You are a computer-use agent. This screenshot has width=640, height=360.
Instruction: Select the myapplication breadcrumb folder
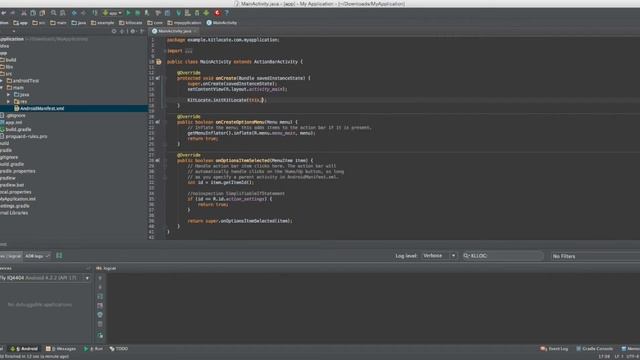tap(184, 23)
